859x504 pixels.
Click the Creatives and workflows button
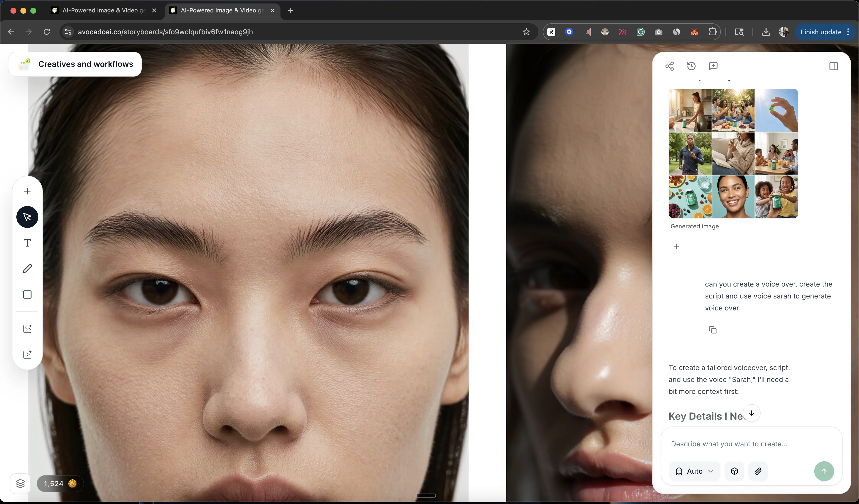pos(75,64)
